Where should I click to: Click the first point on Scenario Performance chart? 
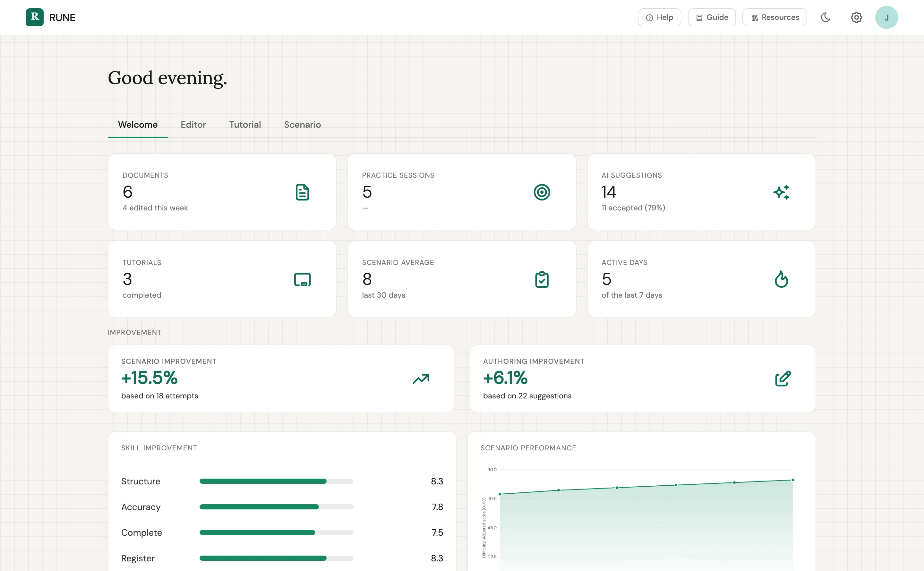click(500, 494)
